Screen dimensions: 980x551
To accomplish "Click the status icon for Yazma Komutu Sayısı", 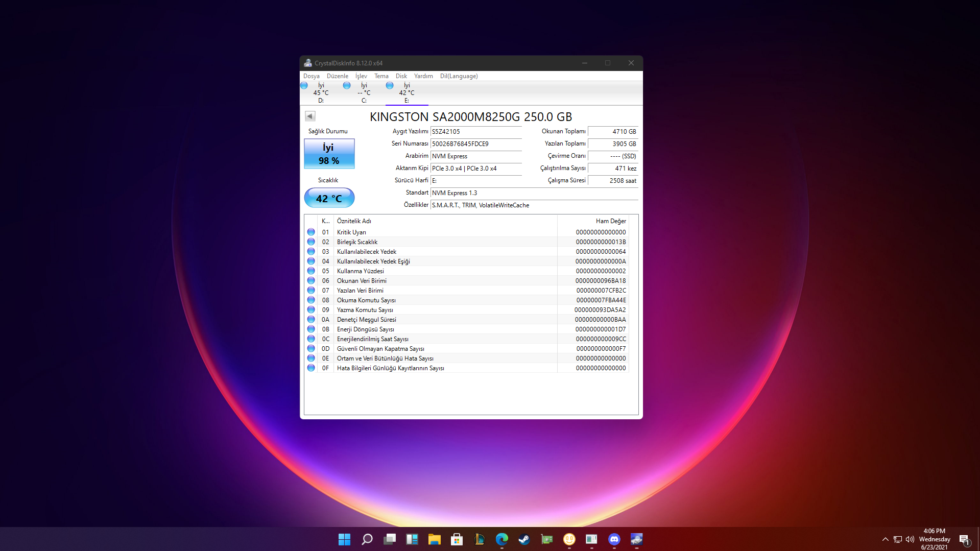I will (311, 309).
